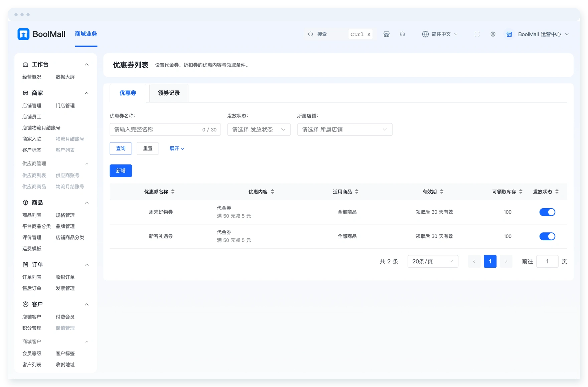Open the 所属店铺 dropdown filter
588x387 pixels.
[x=344, y=129]
